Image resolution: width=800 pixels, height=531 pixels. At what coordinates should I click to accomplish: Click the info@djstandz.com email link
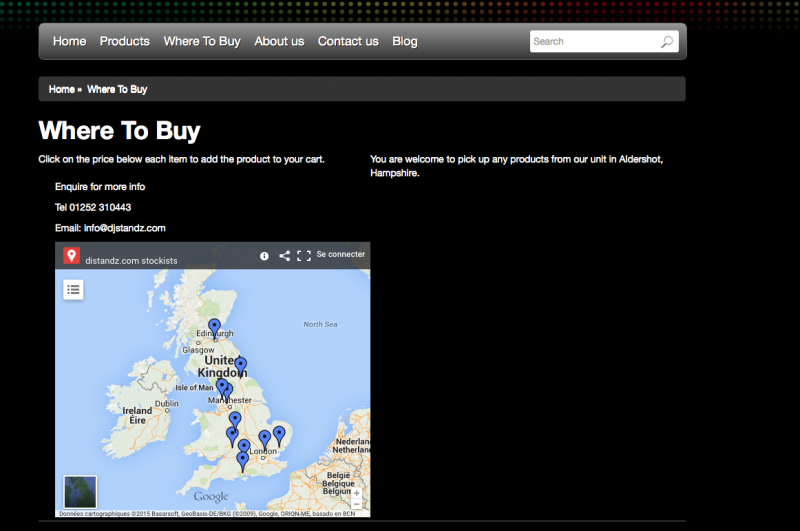124,228
